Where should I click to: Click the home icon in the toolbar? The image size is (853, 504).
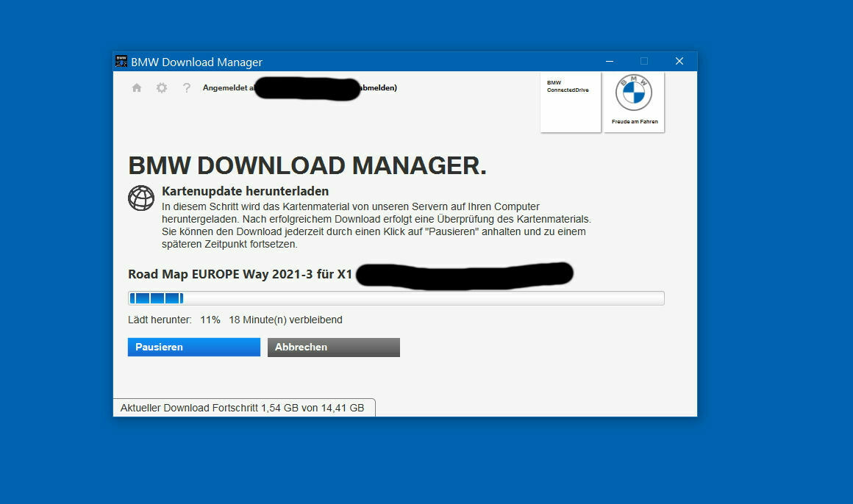[x=137, y=87]
